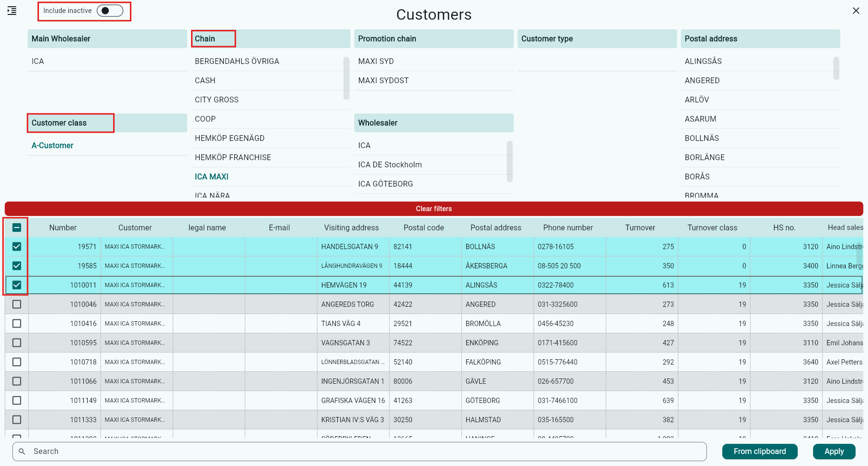Check the row for customer 1011149
This screenshot has width=868, height=466.
(17, 401)
